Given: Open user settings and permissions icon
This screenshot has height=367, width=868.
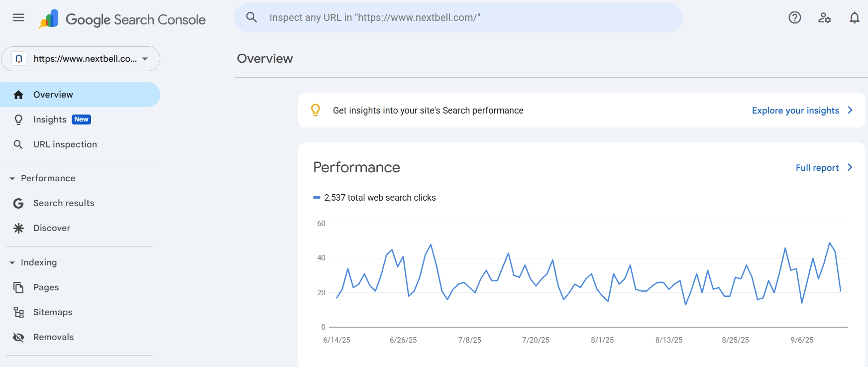Looking at the screenshot, I should point(824,18).
